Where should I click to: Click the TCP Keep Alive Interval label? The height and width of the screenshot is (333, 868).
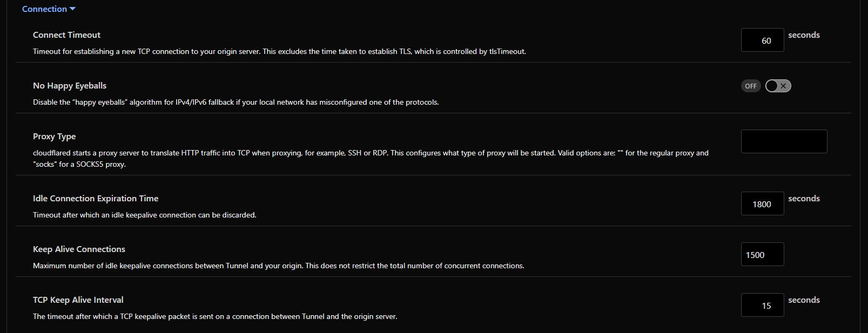pyautogui.click(x=78, y=300)
